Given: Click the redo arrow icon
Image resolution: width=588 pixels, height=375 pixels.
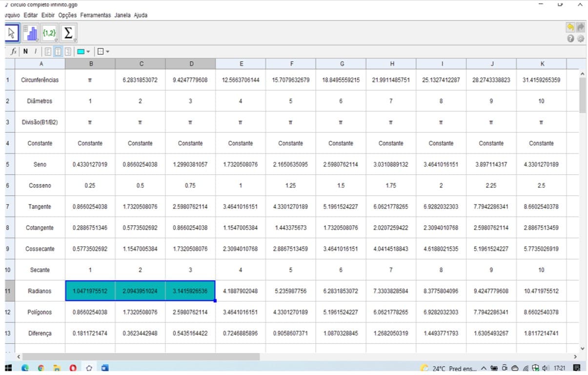Looking at the screenshot, I should pyautogui.click(x=580, y=28).
